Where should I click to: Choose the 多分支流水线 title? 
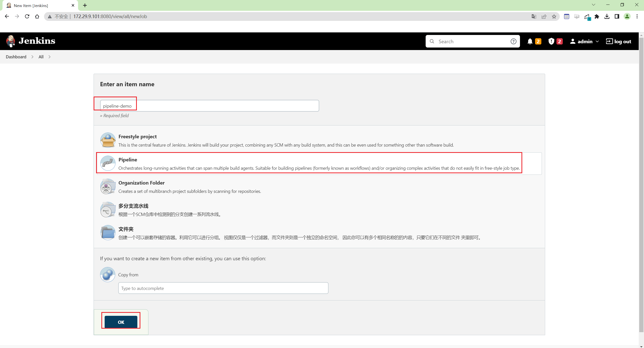(133, 206)
